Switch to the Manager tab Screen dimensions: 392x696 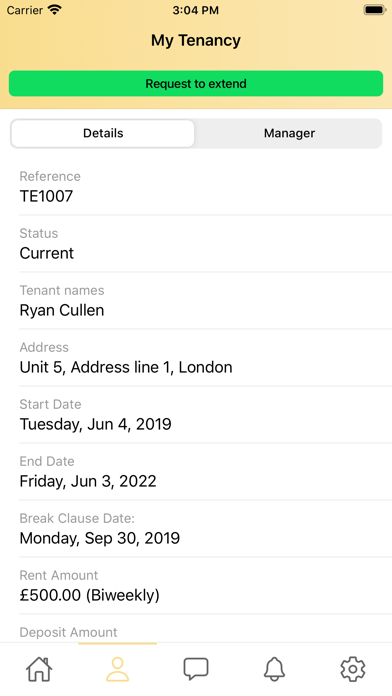tap(289, 133)
